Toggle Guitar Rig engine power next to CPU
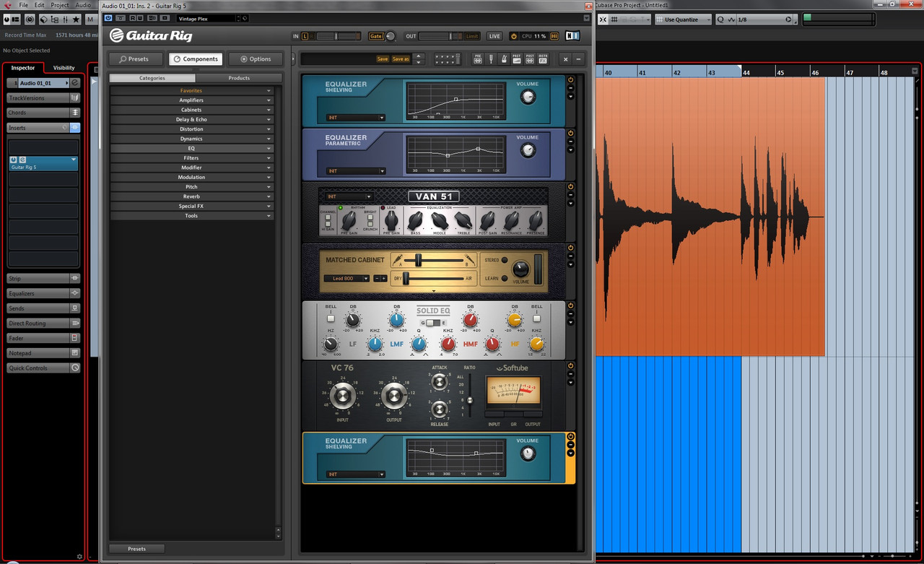Image resolution: width=924 pixels, height=564 pixels. [514, 36]
